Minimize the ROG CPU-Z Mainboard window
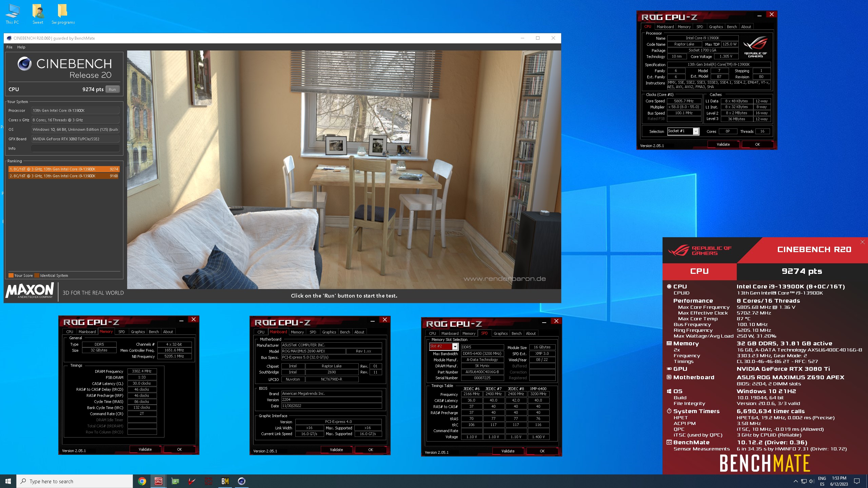 (x=372, y=320)
